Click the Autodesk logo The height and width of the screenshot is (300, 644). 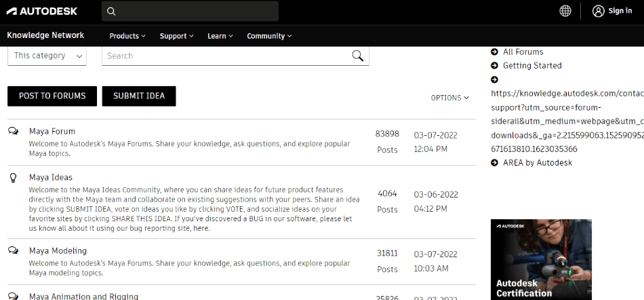coord(42,11)
